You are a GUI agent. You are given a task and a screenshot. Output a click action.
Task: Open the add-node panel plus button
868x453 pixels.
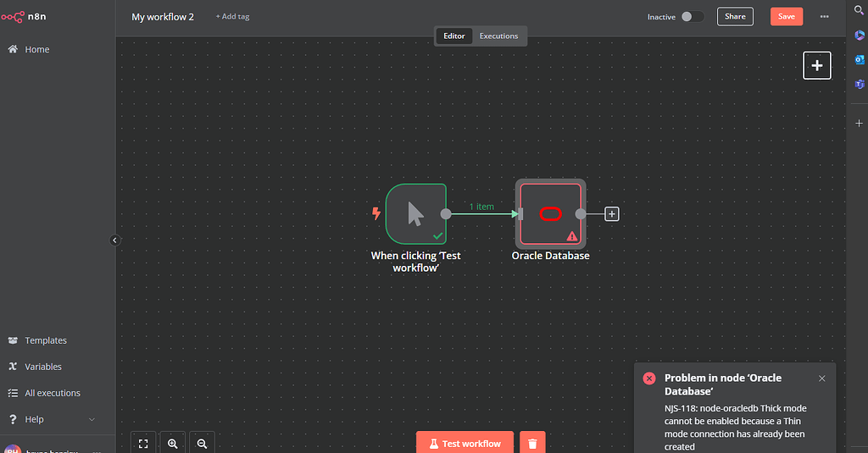[816, 65]
